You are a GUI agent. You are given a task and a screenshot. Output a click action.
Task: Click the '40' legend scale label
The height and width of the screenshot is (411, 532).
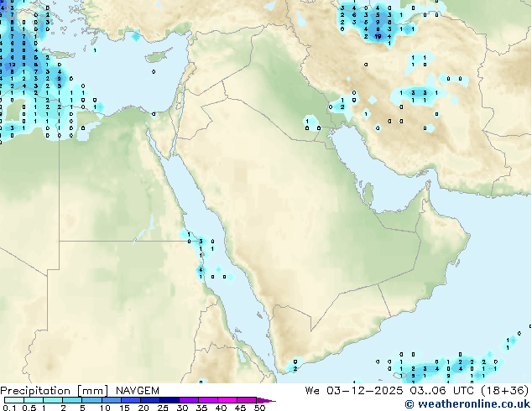tap(221, 408)
